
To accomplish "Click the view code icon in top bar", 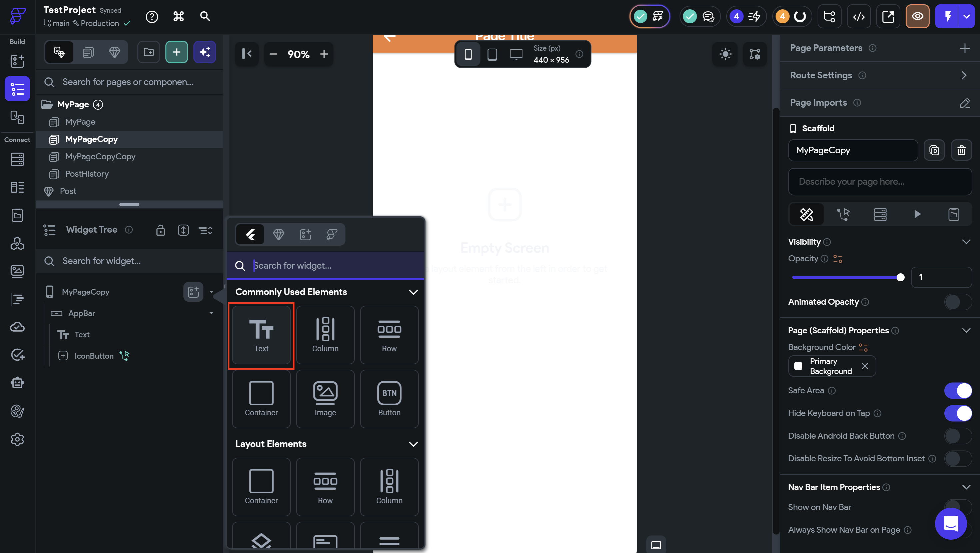I will tap(859, 16).
